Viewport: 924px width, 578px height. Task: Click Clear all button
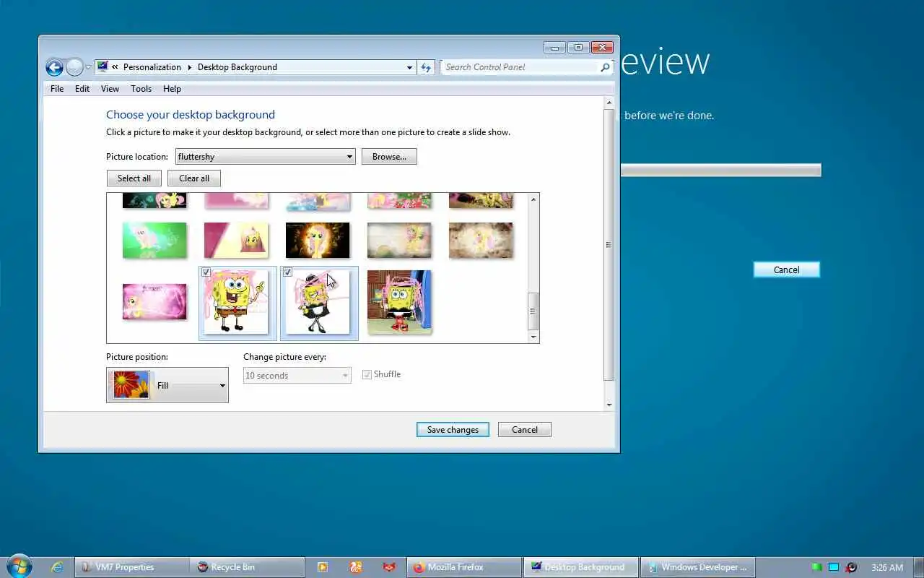pos(194,178)
